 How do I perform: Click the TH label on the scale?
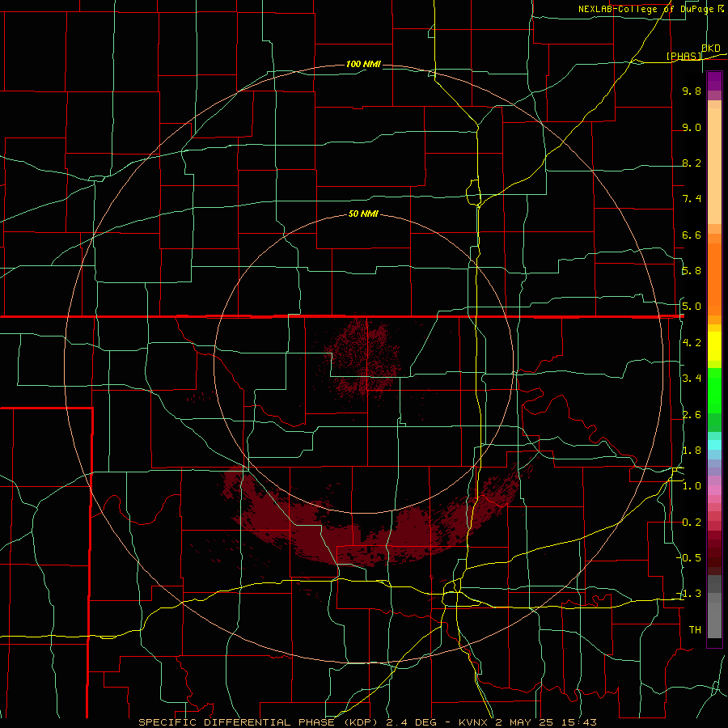pyautogui.click(x=695, y=630)
